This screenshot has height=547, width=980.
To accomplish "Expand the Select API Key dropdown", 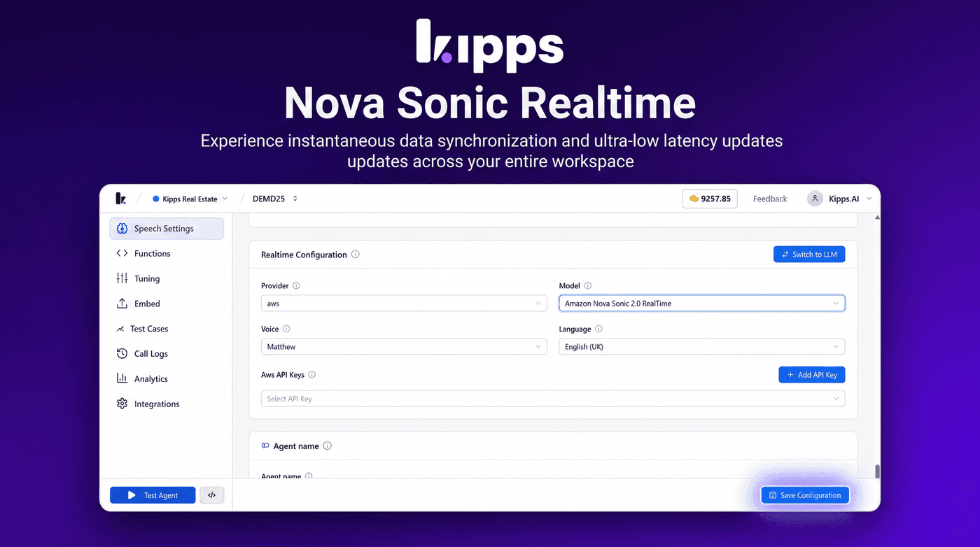I will [553, 399].
